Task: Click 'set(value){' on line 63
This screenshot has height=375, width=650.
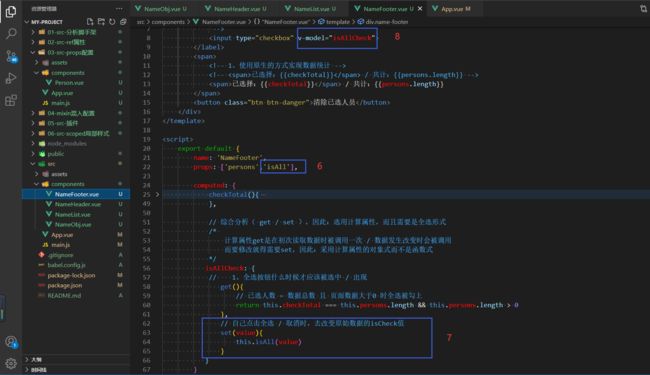Action: (241, 332)
